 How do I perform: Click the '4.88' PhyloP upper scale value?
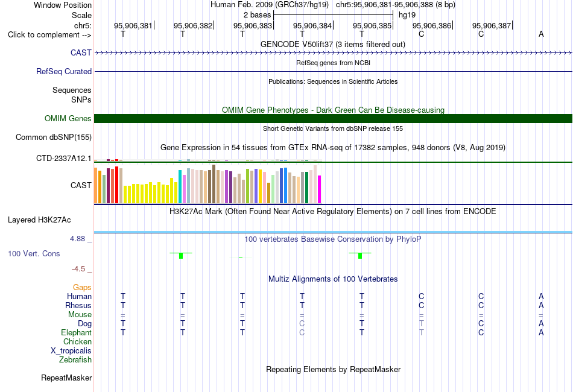coord(77,239)
